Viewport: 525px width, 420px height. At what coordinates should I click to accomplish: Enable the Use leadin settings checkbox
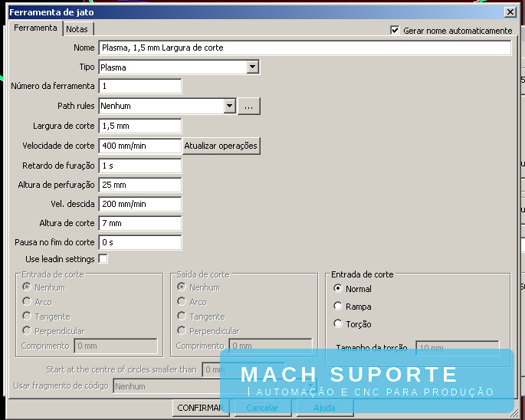point(103,259)
